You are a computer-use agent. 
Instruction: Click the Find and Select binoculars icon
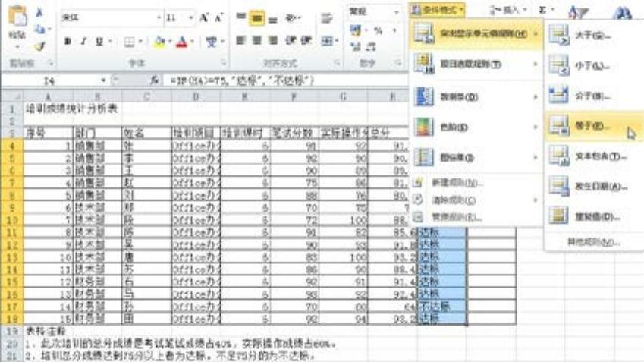tap(622, 12)
